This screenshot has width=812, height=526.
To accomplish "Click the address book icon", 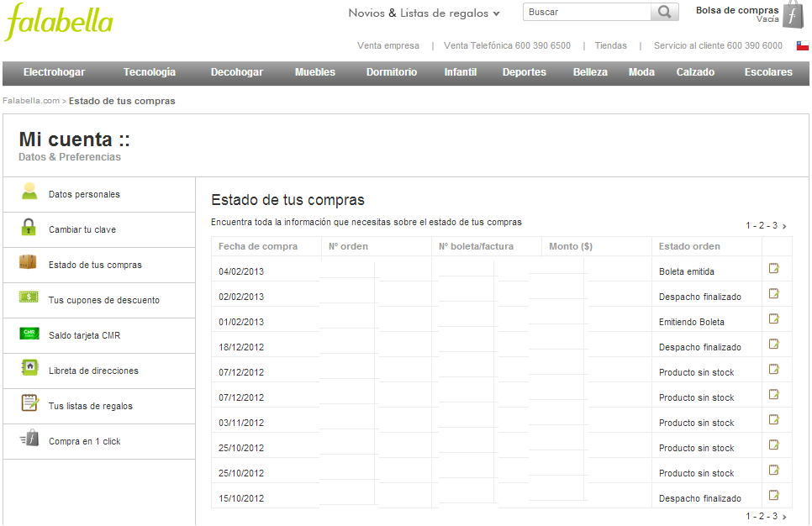I will [29, 367].
